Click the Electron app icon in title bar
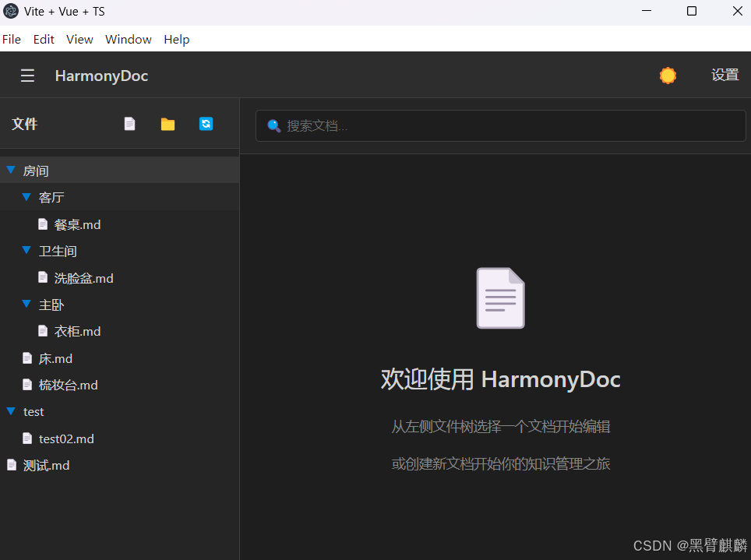The height and width of the screenshot is (560, 751). [11, 11]
